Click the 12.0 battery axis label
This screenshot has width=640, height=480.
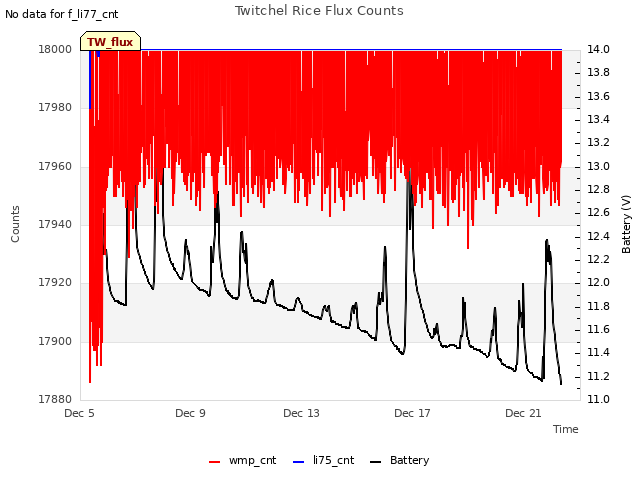tap(598, 283)
